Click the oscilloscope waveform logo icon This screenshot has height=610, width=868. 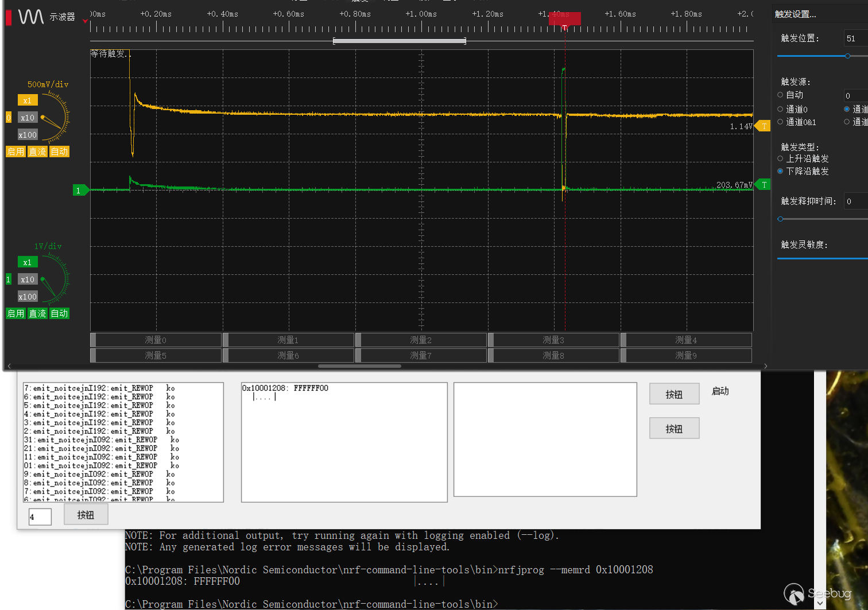tap(31, 17)
